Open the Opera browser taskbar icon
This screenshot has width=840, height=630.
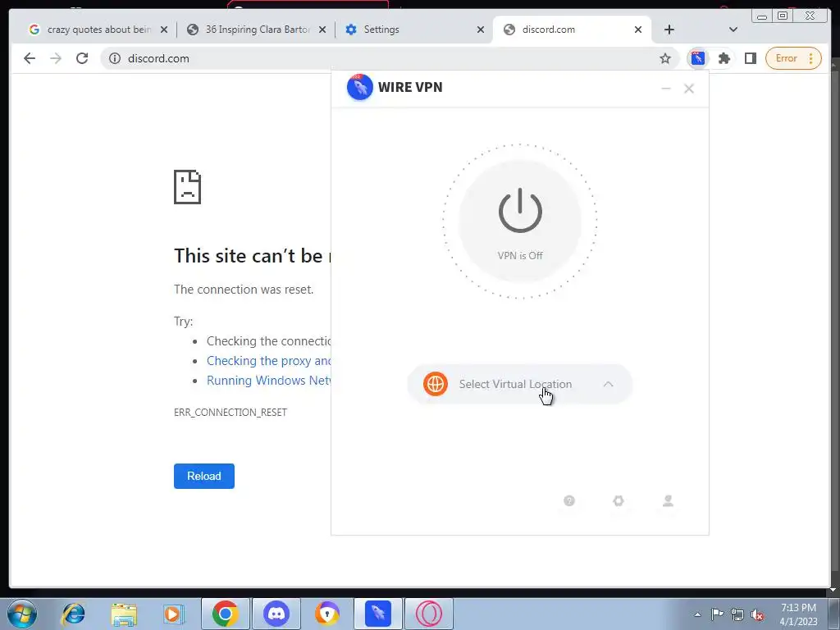[428, 614]
